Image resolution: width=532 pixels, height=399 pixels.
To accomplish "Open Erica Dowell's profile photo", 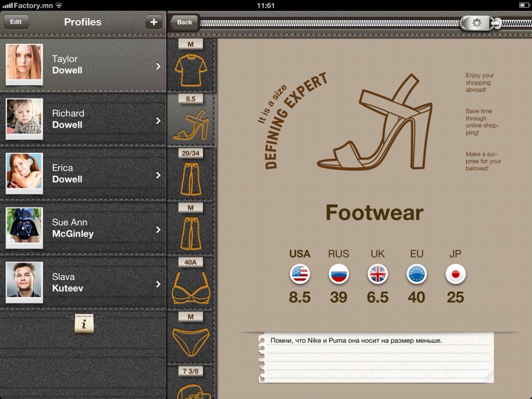I will pos(24,173).
